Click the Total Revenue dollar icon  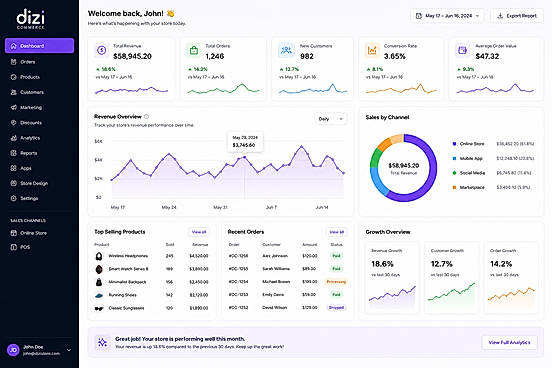point(102,50)
